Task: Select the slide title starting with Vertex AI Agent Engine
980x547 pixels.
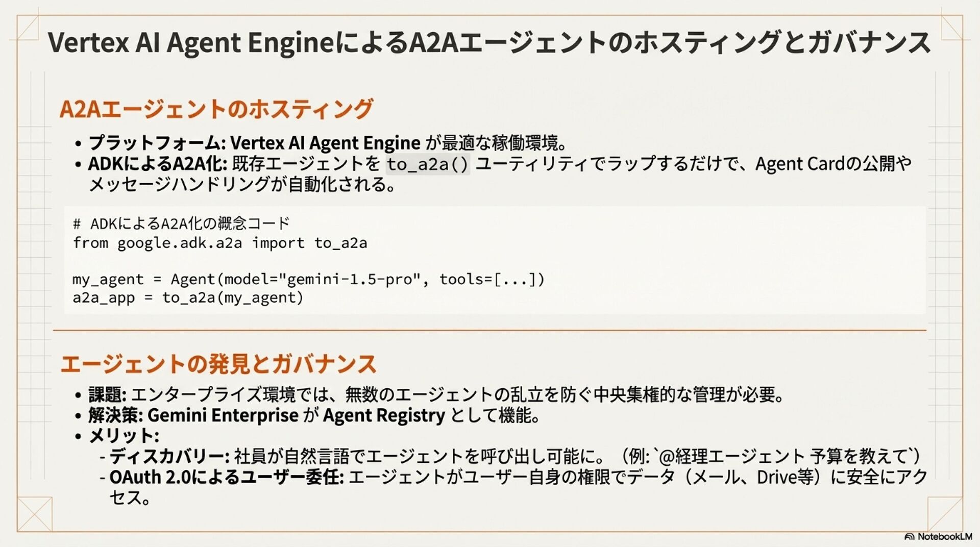Action: tap(489, 42)
